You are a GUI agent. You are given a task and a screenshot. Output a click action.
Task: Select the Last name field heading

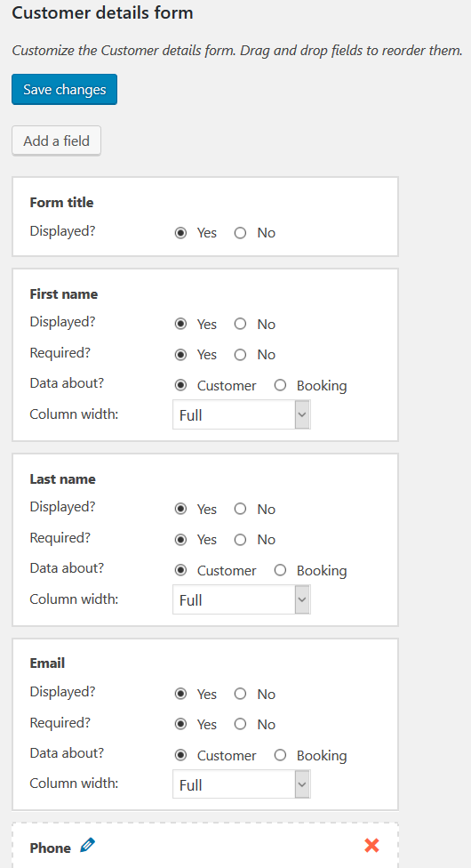pos(62,478)
